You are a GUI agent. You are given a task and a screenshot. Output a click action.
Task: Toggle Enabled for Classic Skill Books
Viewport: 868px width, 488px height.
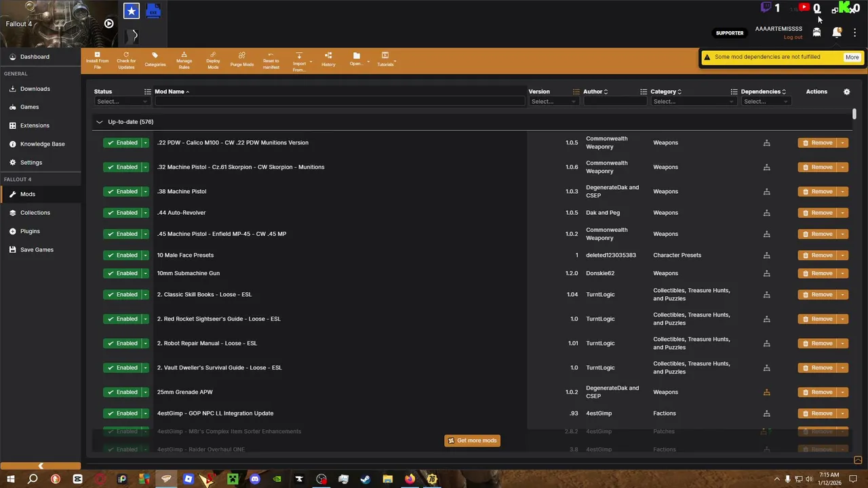[x=121, y=295]
